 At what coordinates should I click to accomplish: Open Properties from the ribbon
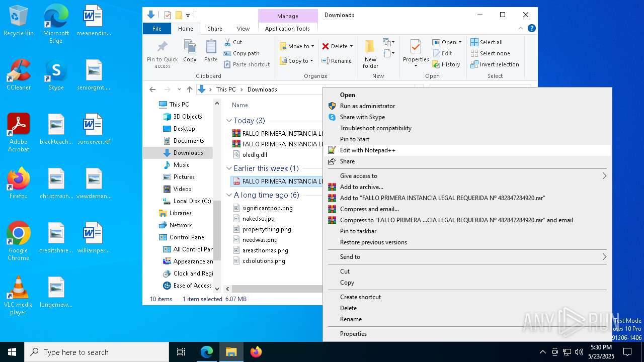(x=416, y=54)
